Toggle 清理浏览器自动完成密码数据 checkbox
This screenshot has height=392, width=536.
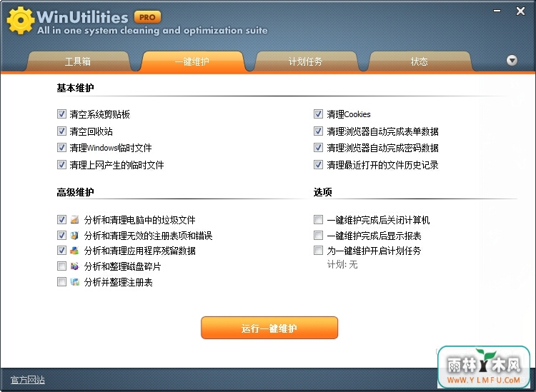(x=318, y=148)
